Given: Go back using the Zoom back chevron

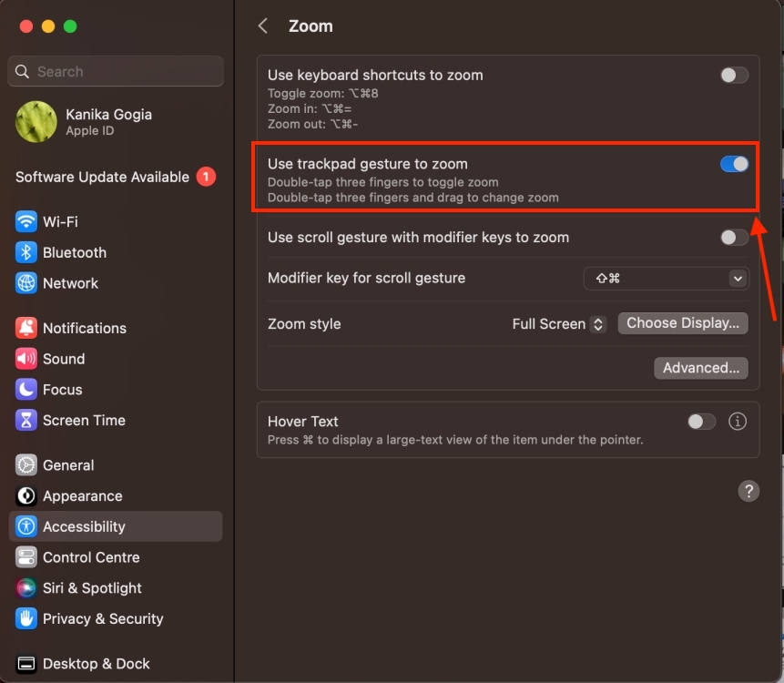Looking at the screenshot, I should (262, 25).
